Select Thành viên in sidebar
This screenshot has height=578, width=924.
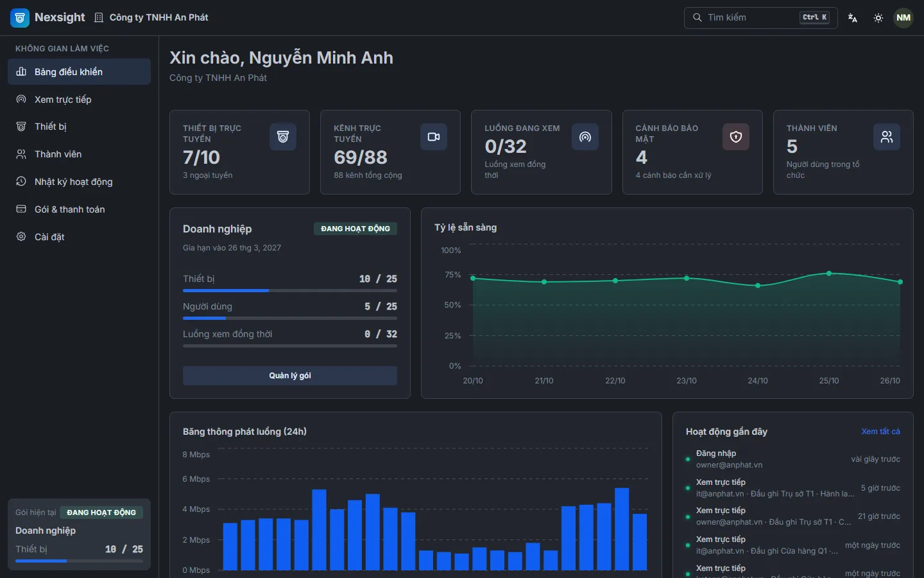[80, 154]
